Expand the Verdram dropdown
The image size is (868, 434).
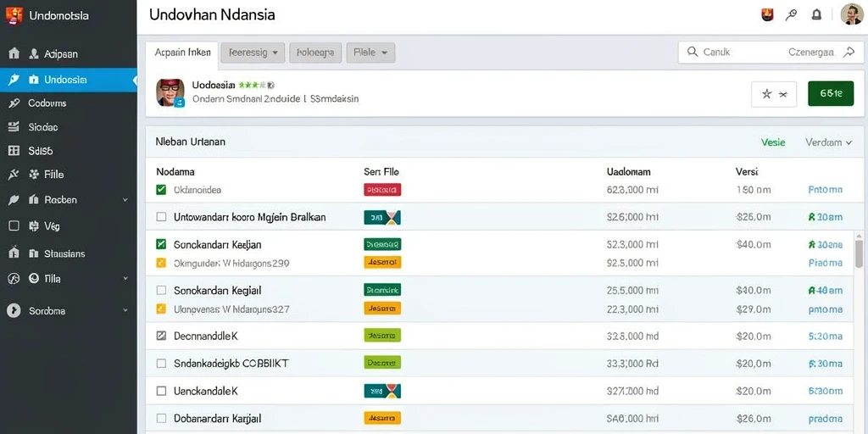click(828, 142)
